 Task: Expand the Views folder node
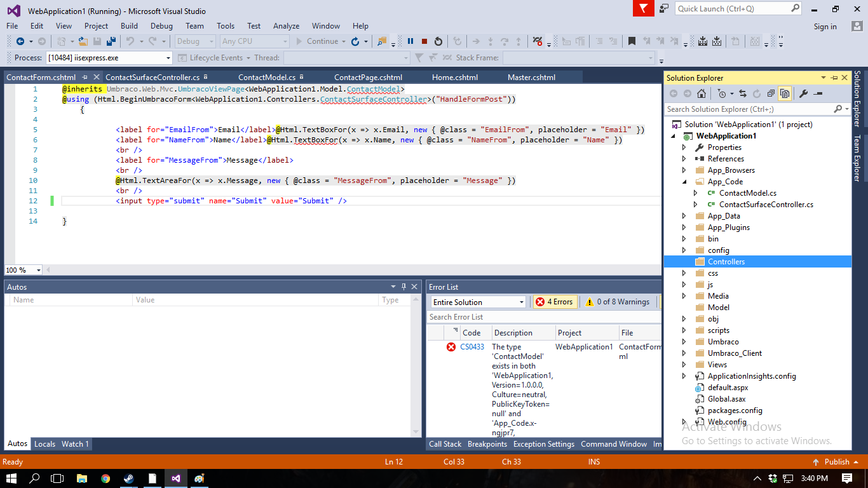click(x=684, y=365)
